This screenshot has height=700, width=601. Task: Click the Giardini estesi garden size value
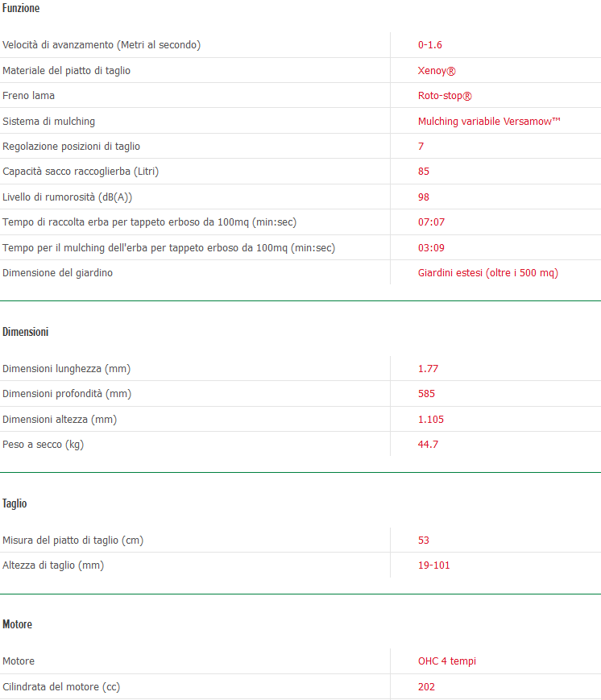[487, 273]
